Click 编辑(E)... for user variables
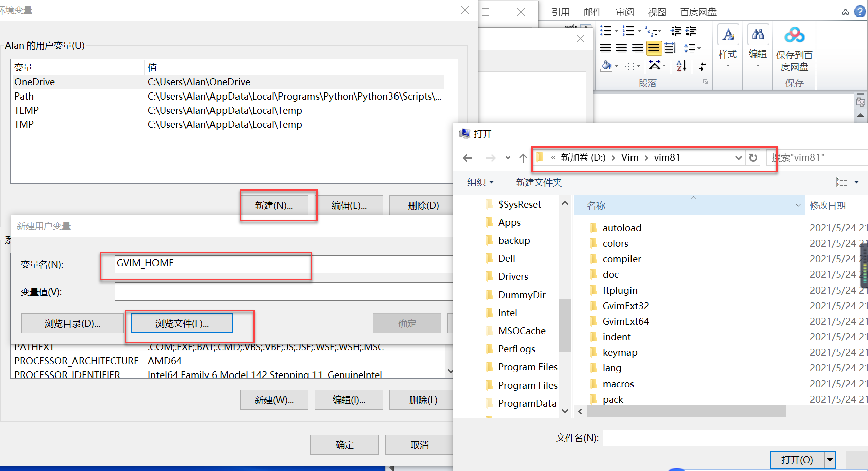The image size is (868, 471). pos(349,205)
